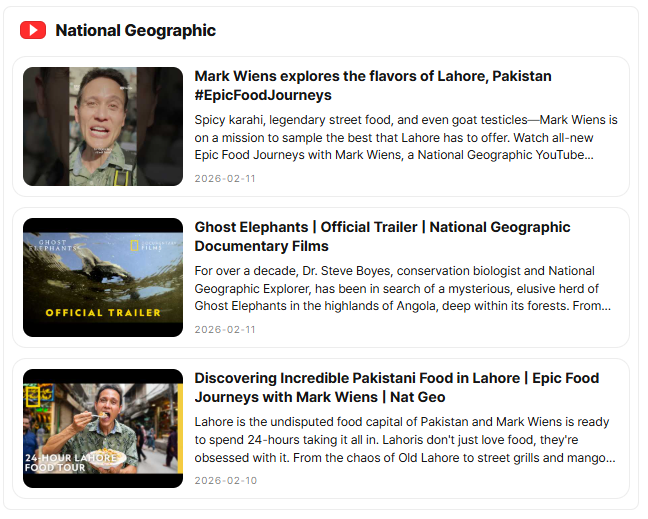648x519 pixels.
Task: Click the 'Spicy karahi, legendary street food' description
Action: pyautogui.click(x=406, y=137)
